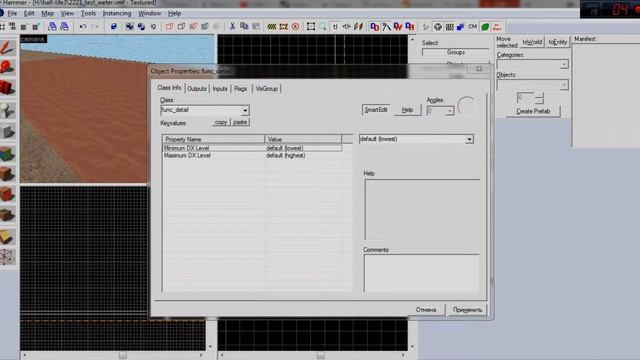Click the smaller grid toolbar icon

point(24,27)
